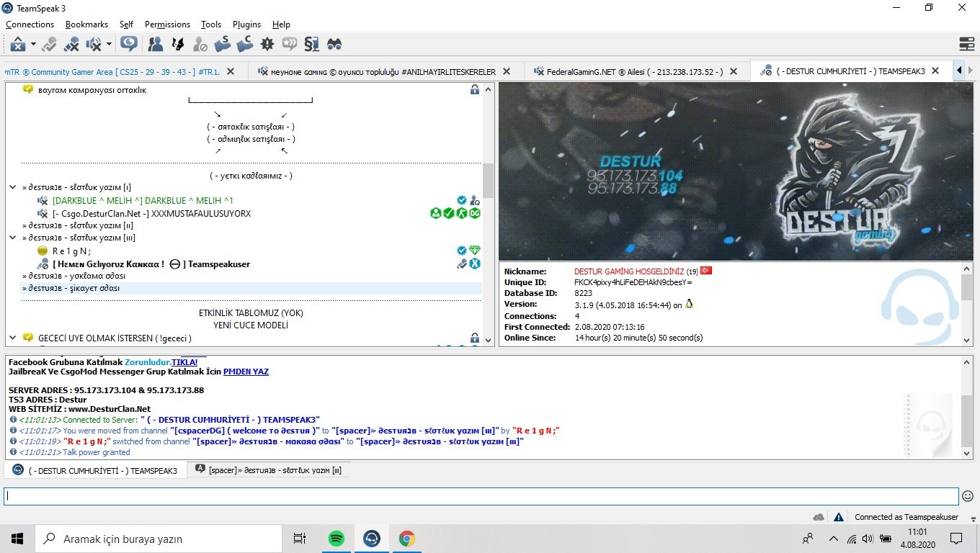Image resolution: width=980 pixels, height=553 pixels.
Task: Focus the chat message input field
Action: click(481, 496)
